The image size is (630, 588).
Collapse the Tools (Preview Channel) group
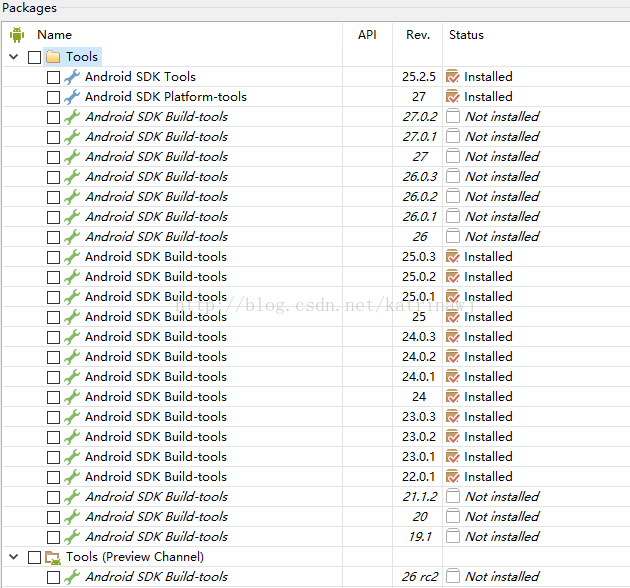tap(14, 557)
